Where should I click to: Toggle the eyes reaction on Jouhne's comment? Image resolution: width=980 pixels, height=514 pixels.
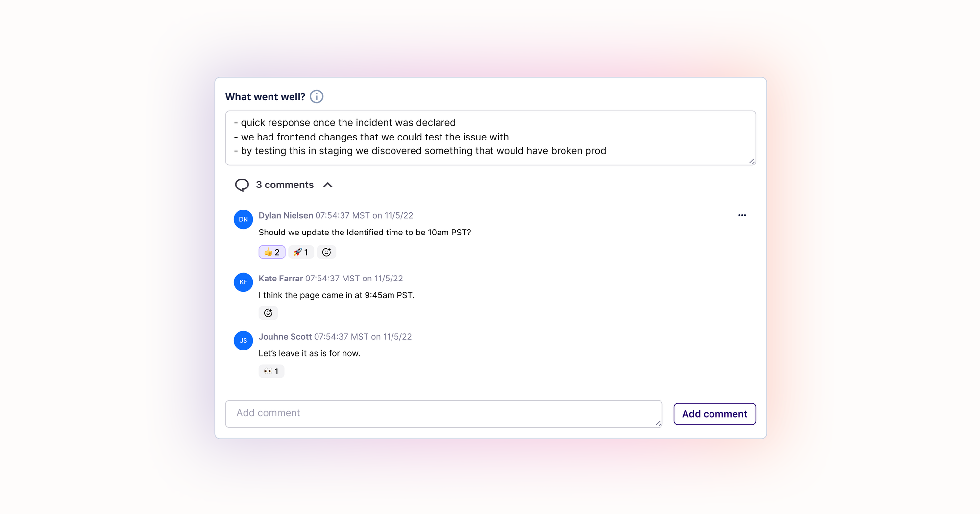(271, 371)
